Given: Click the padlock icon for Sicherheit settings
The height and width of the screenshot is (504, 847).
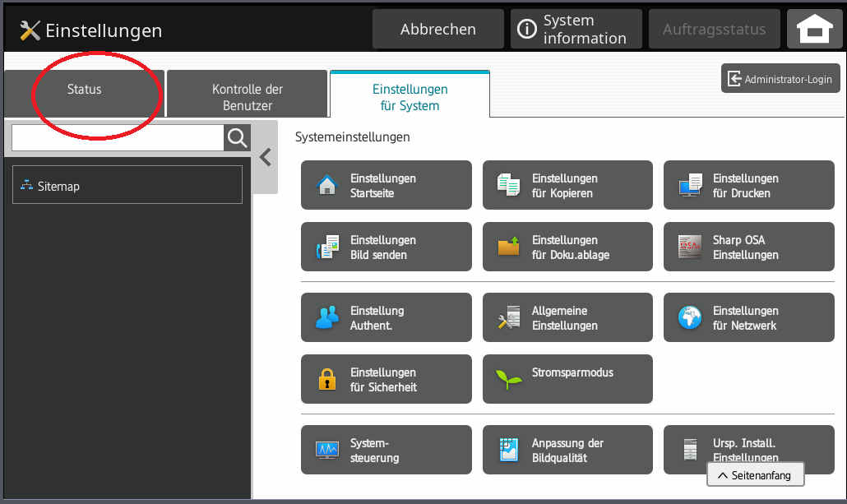Looking at the screenshot, I should pyautogui.click(x=327, y=380).
